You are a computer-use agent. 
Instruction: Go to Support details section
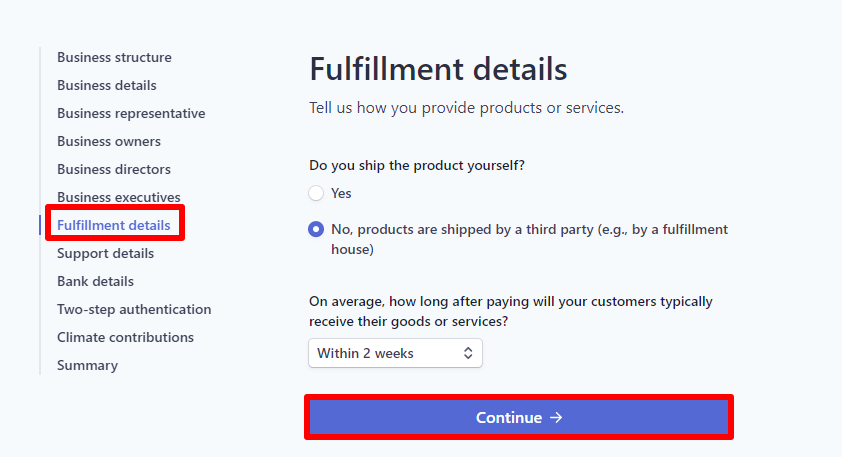106,253
